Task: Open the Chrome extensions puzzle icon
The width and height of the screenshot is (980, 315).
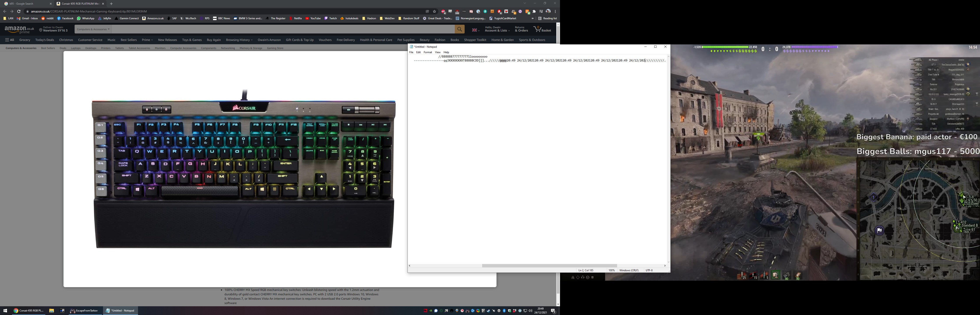Action: tap(534, 11)
